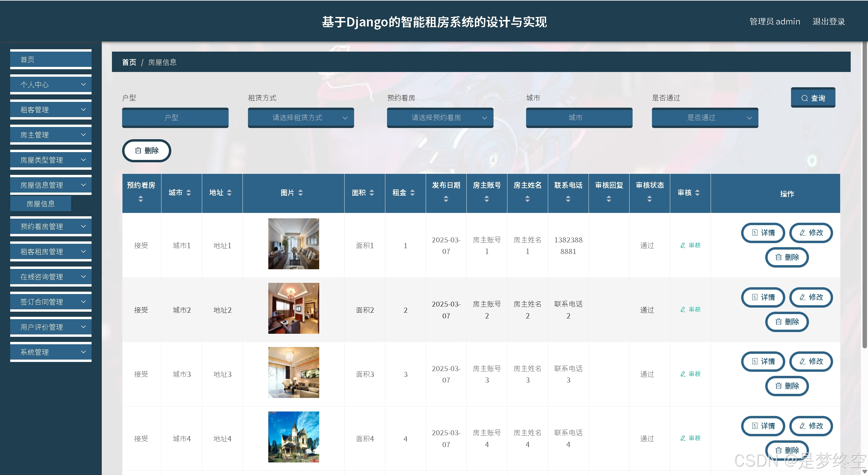Expand 租客管理 sidebar menu

tap(51, 110)
